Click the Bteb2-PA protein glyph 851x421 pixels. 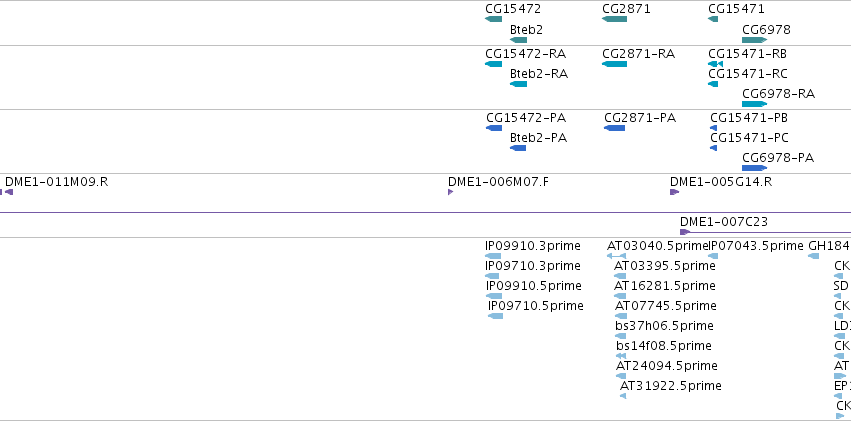pos(518,148)
